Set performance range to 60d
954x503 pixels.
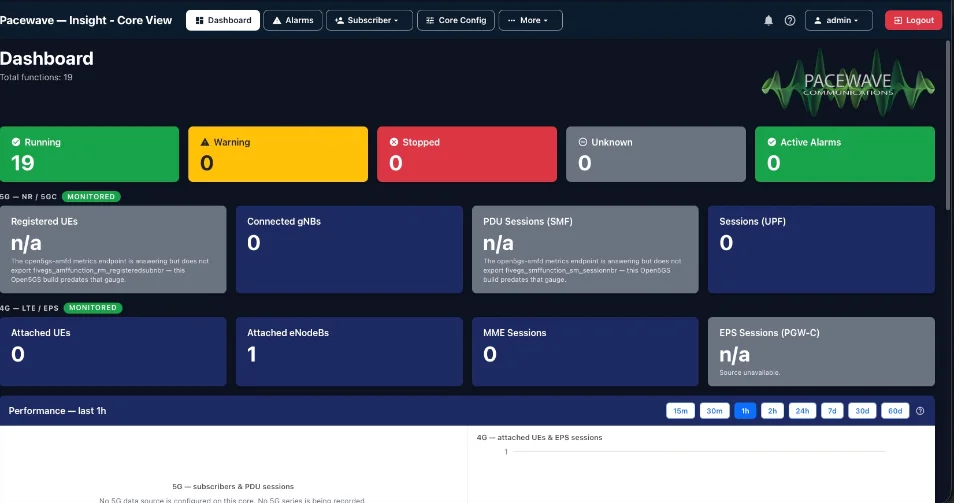pos(895,411)
